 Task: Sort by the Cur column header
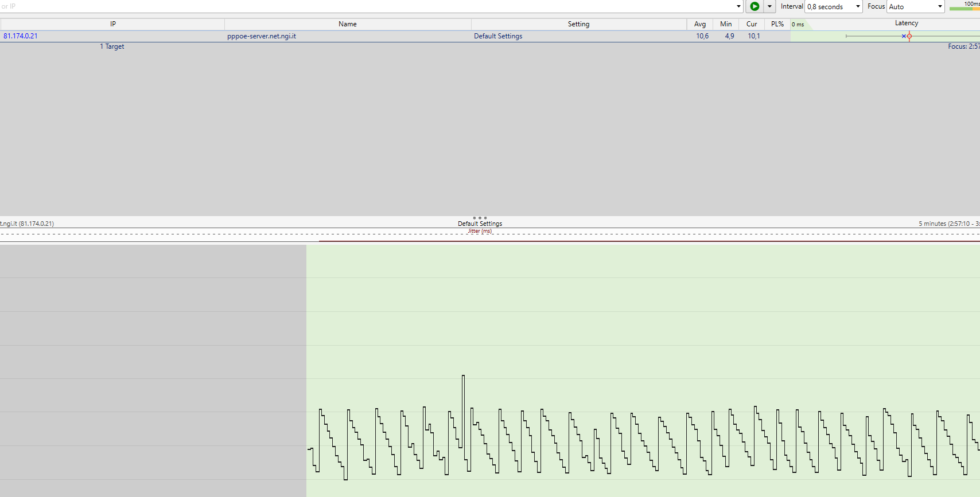(x=752, y=24)
